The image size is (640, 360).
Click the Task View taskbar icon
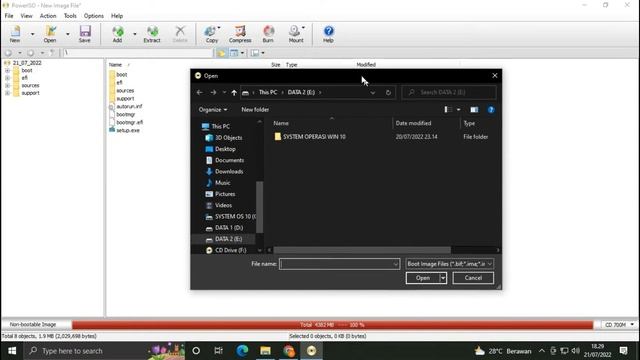pyautogui.click(x=219, y=351)
